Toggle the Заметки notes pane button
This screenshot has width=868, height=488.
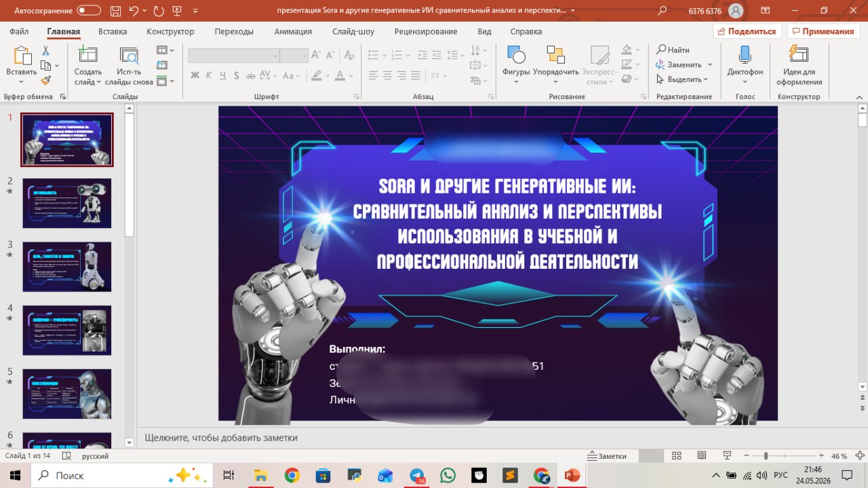click(x=607, y=456)
